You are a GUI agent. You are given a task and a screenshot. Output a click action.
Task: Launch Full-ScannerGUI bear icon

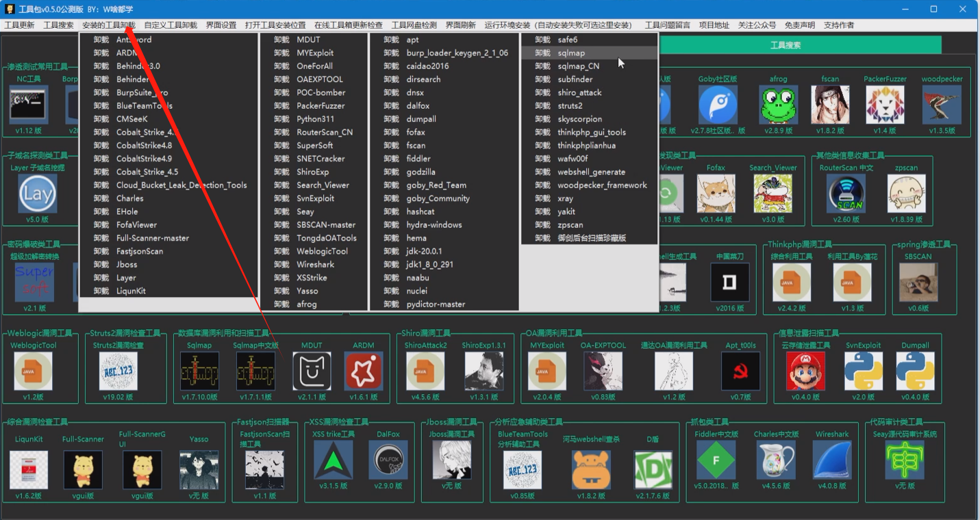pyautogui.click(x=142, y=469)
